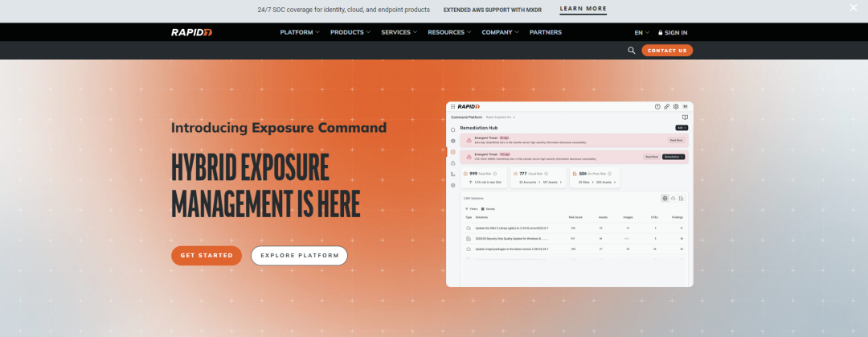Sort by the CVEs column header

point(654,217)
